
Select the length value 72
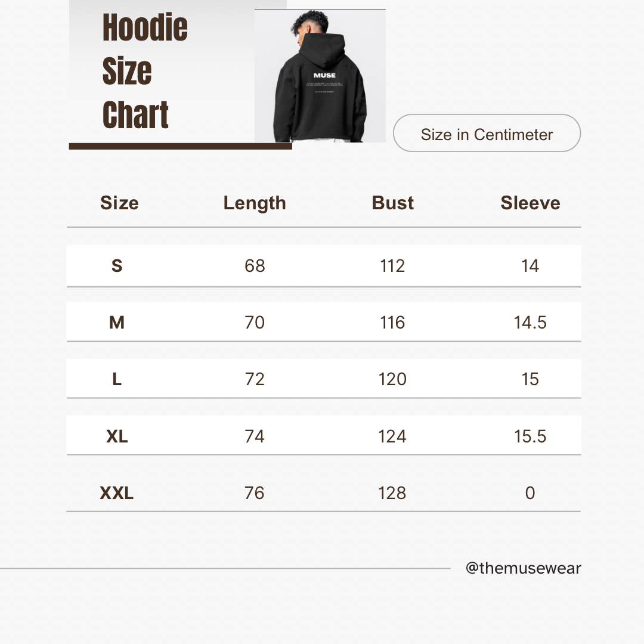(255, 379)
